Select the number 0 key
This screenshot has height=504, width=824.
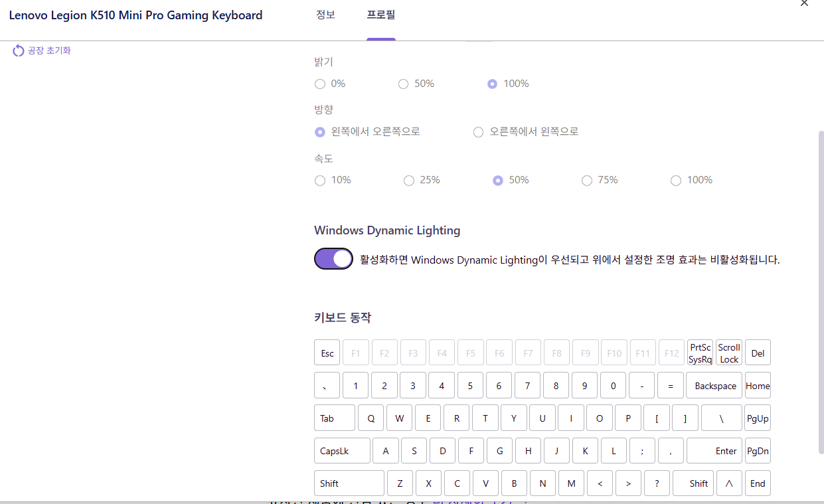click(x=613, y=385)
